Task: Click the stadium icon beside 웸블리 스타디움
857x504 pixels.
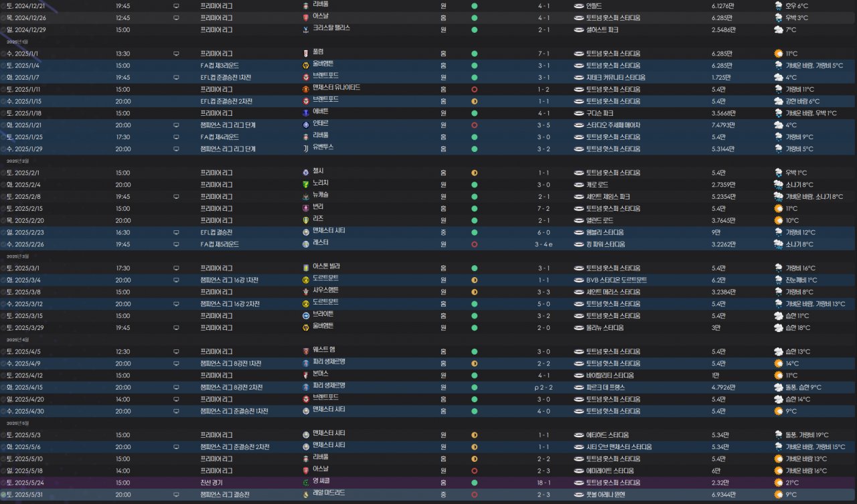Action: (579, 232)
